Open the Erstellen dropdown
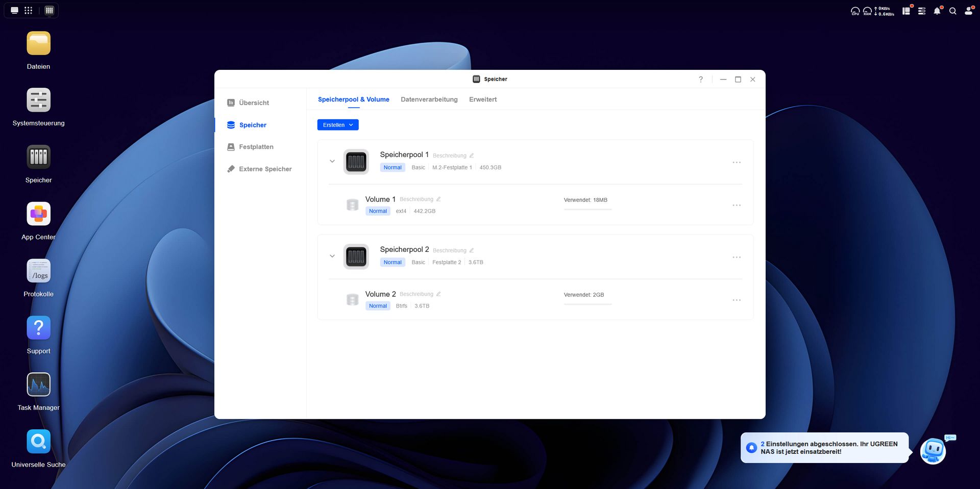The height and width of the screenshot is (489, 980). pyautogui.click(x=338, y=125)
